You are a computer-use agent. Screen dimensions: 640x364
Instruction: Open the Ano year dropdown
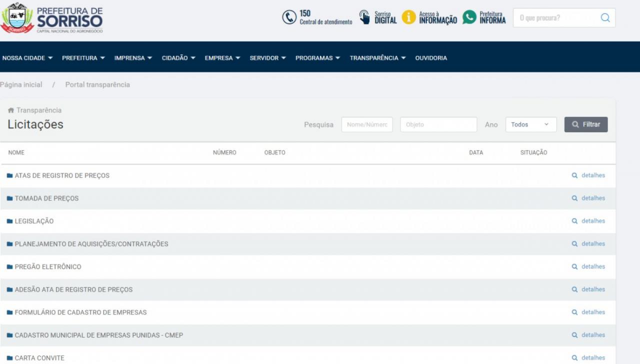coord(530,124)
